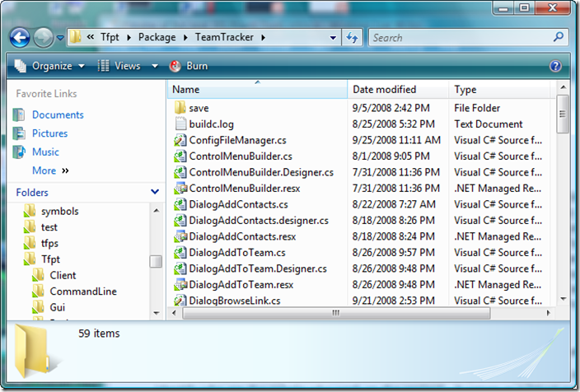
Task: Select DialogAddContacts.cs file icon
Action: click(x=180, y=204)
